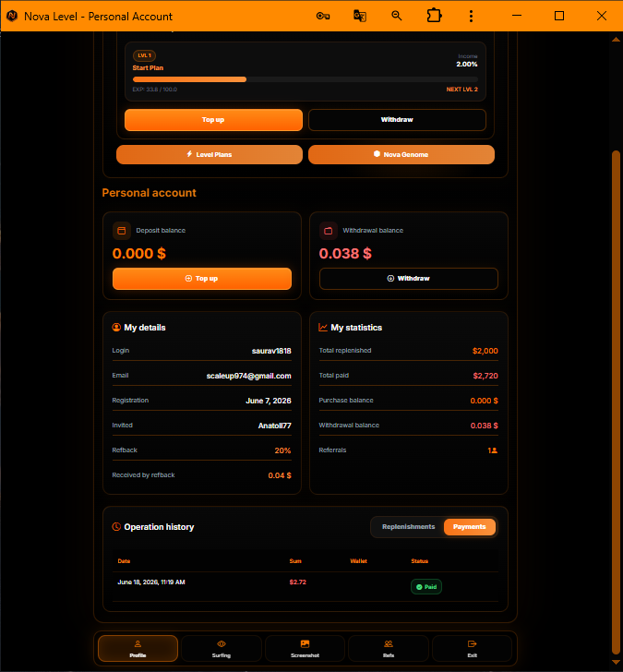The height and width of the screenshot is (672, 623).
Task: Click the Refback value 20%
Action: point(282,450)
